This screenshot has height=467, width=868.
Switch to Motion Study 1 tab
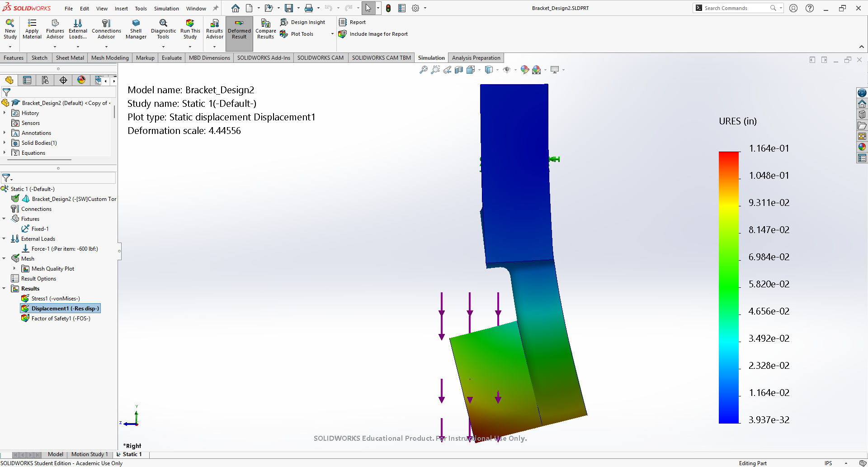coord(90,454)
